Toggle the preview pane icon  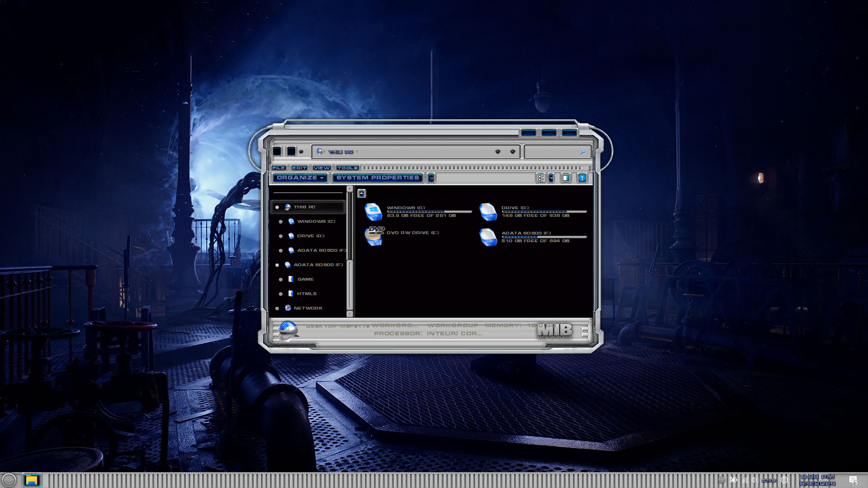566,178
